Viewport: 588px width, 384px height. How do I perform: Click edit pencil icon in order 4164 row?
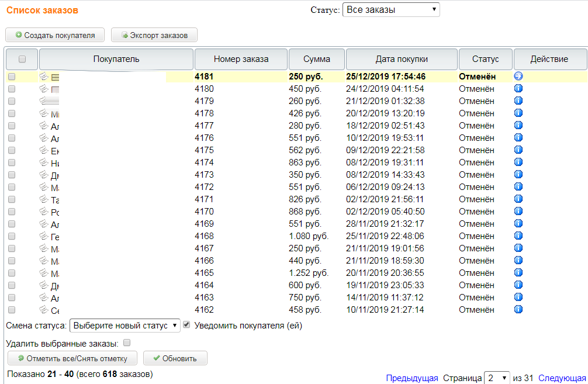tap(44, 285)
